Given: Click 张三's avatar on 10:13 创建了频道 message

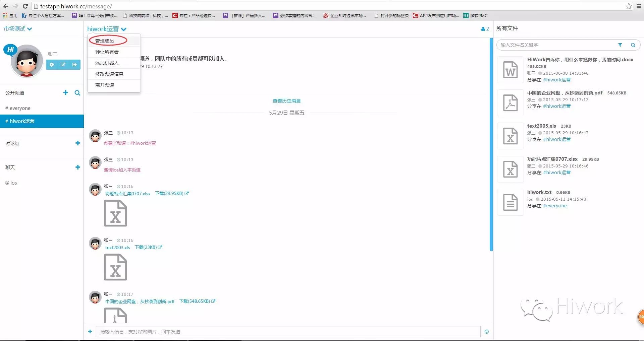Looking at the screenshot, I should (95, 136).
